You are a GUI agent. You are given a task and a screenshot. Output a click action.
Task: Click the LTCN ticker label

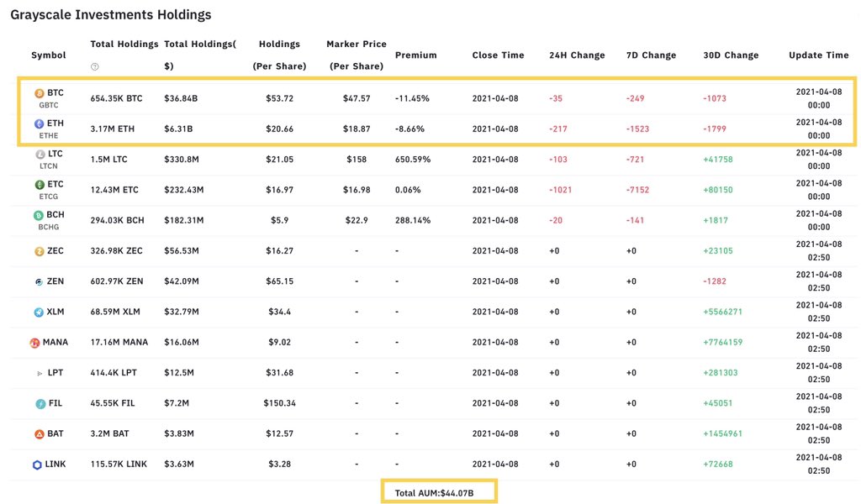[x=48, y=165]
